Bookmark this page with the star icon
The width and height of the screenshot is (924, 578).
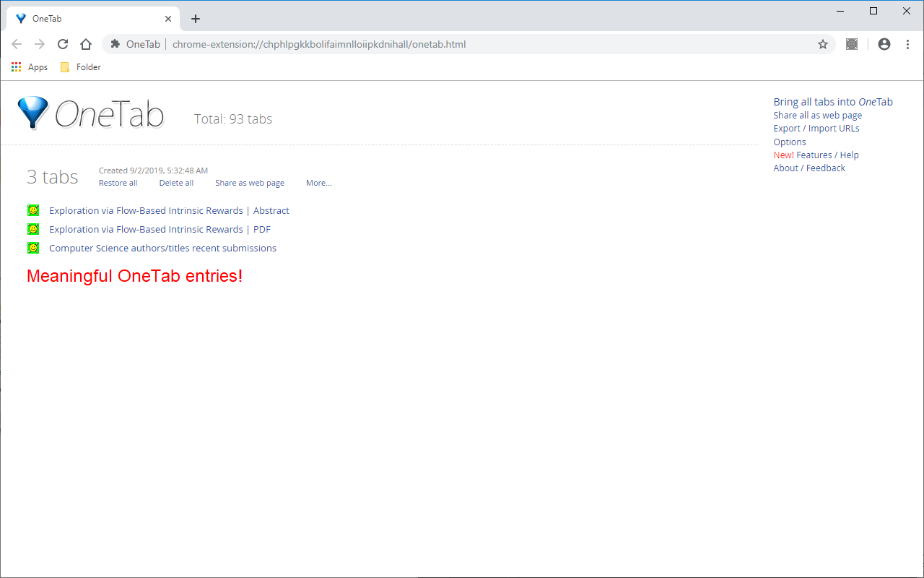tap(823, 44)
